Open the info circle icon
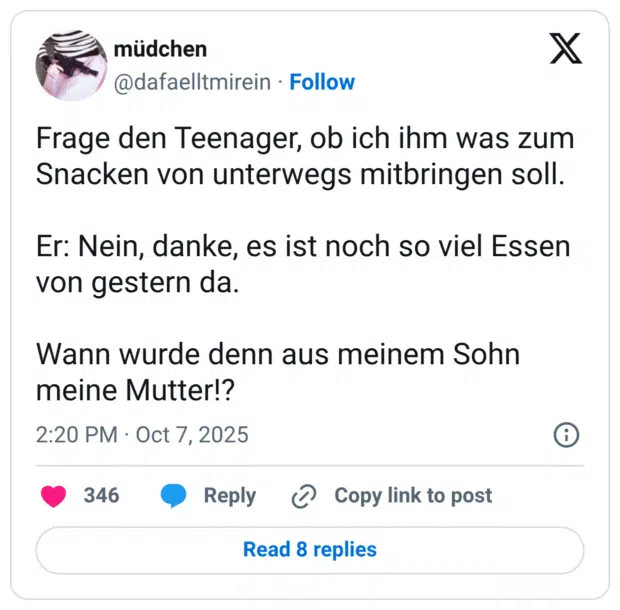620x610 pixels. 566,435
